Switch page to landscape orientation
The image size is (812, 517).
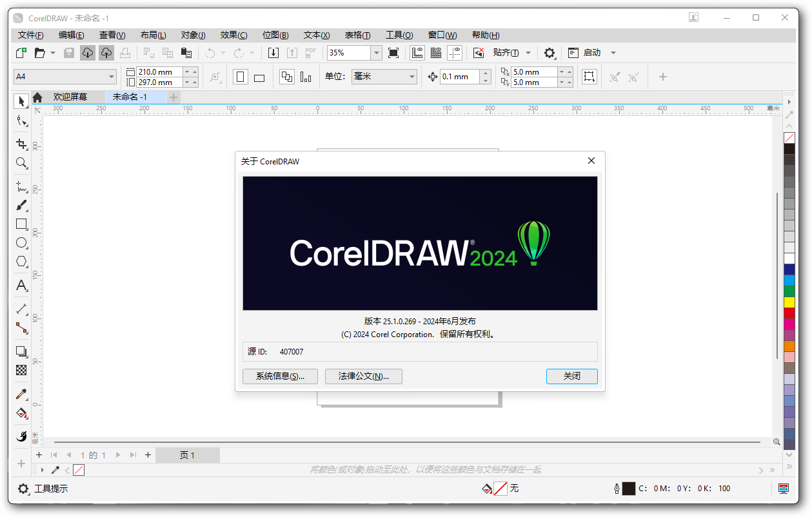pos(259,77)
